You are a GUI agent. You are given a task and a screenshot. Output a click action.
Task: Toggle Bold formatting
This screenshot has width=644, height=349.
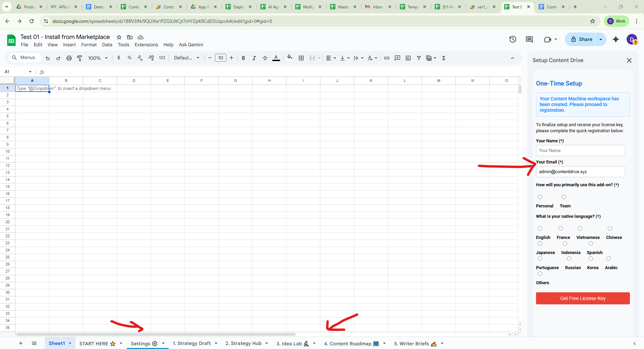point(244,58)
